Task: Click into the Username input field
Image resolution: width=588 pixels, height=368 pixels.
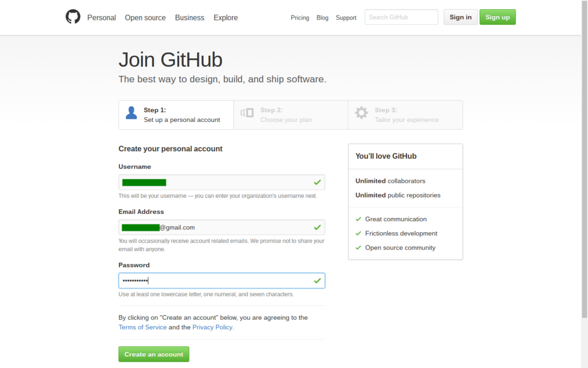Action: (222, 182)
